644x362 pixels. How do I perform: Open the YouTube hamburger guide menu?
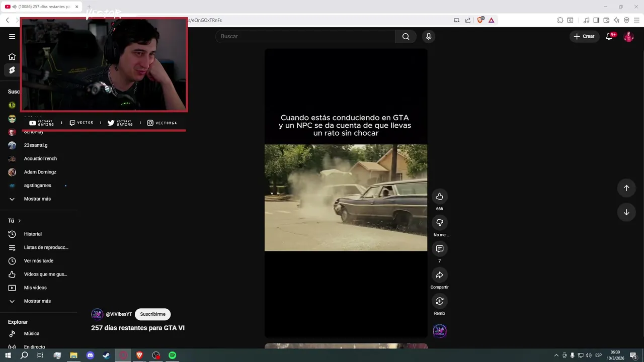[12, 36]
